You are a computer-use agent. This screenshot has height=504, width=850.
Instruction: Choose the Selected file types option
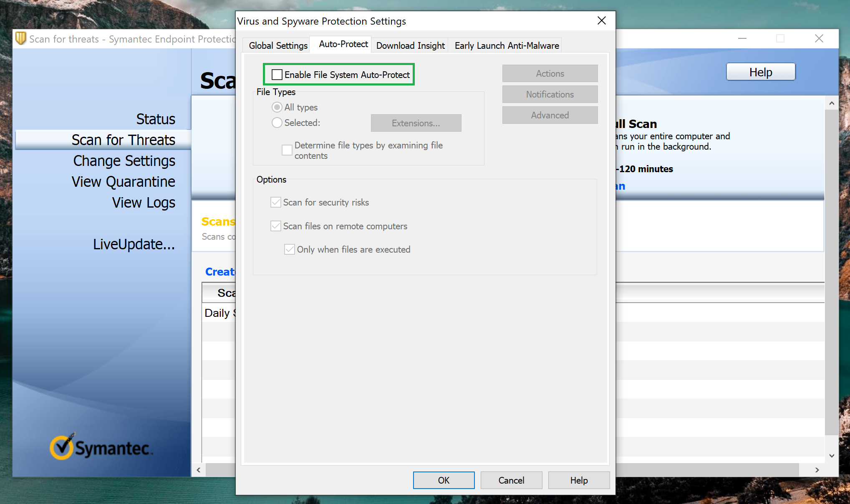(277, 123)
